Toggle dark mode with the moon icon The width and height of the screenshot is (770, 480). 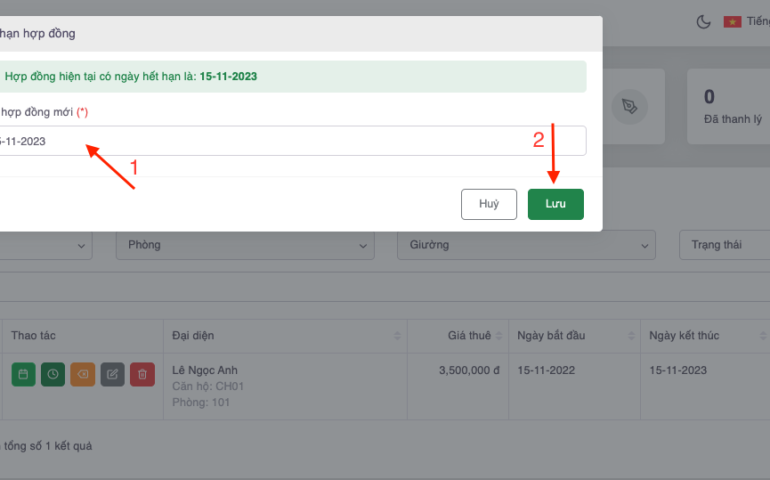[703, 21]
